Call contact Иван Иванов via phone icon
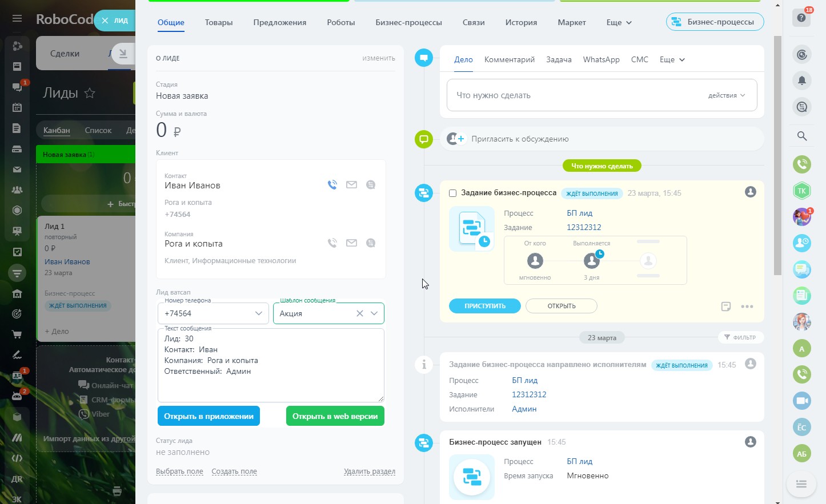 point(332,184)
